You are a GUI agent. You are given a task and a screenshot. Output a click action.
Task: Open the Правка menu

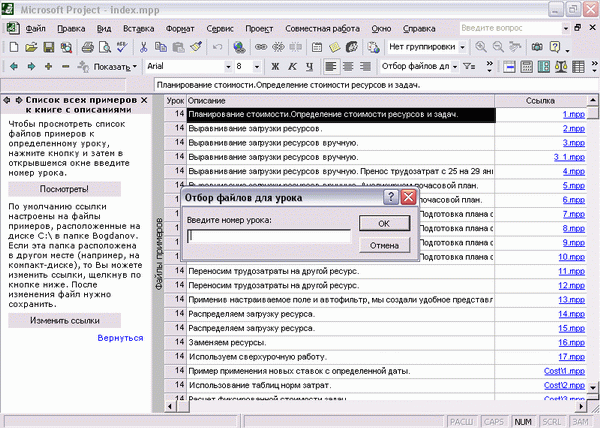click(71, 29)
